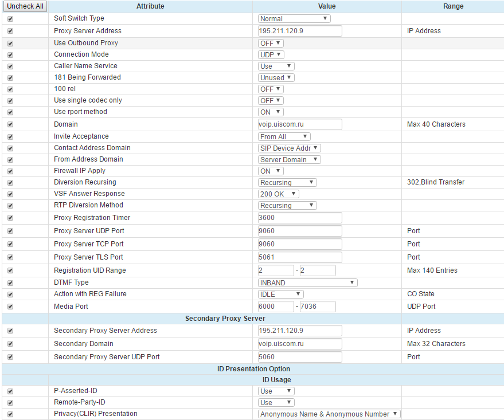Uncheck the P-Asserted-ID checkbox
This screenshot has height=420, width=504.
tap(10, 391)
